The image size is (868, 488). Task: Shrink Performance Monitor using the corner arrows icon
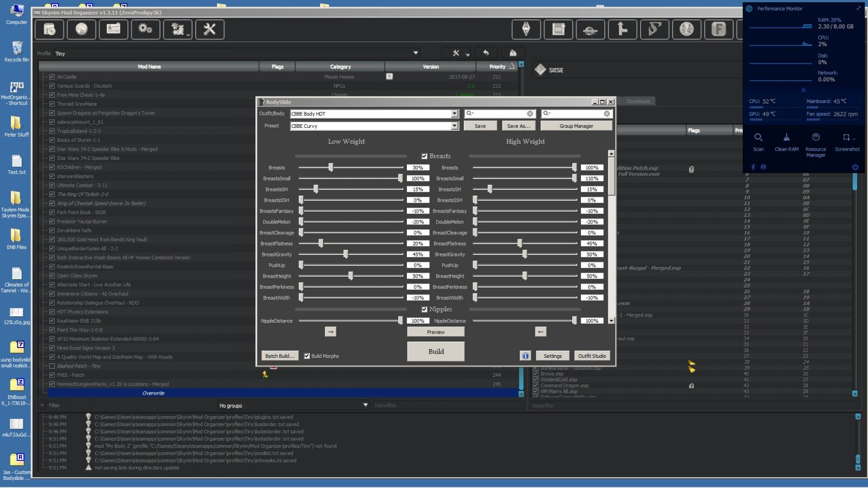pyautogui.click(x=858, y=8)
